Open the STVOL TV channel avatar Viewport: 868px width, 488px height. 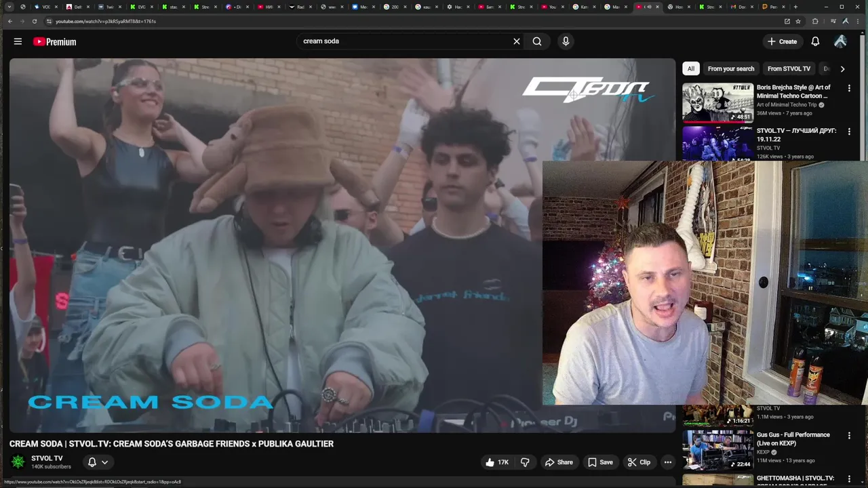coord(18,462)
